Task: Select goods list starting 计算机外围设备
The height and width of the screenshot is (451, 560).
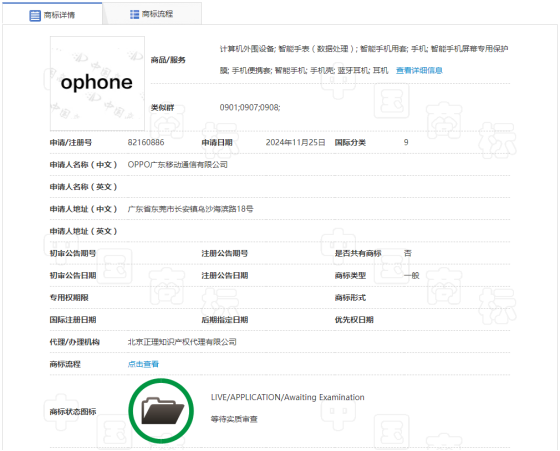Action: pyautogui.click(x=364, y=59)
